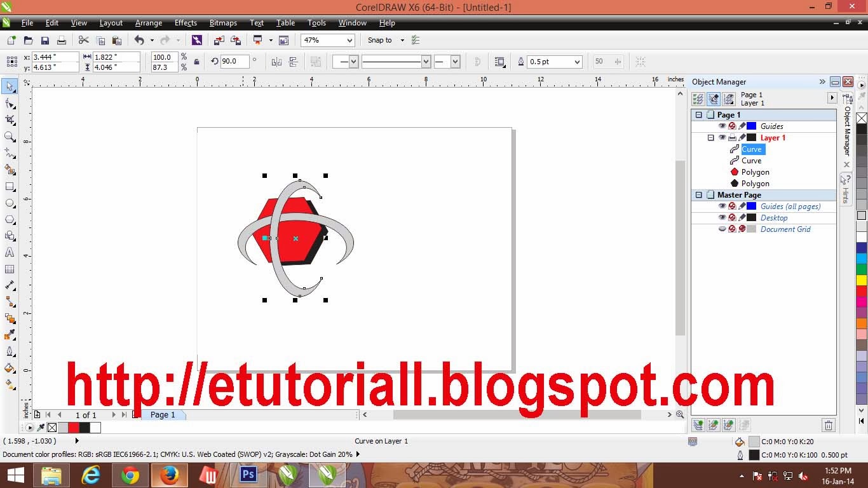
Task: Click the Export icon
Action: pos(236,40)
